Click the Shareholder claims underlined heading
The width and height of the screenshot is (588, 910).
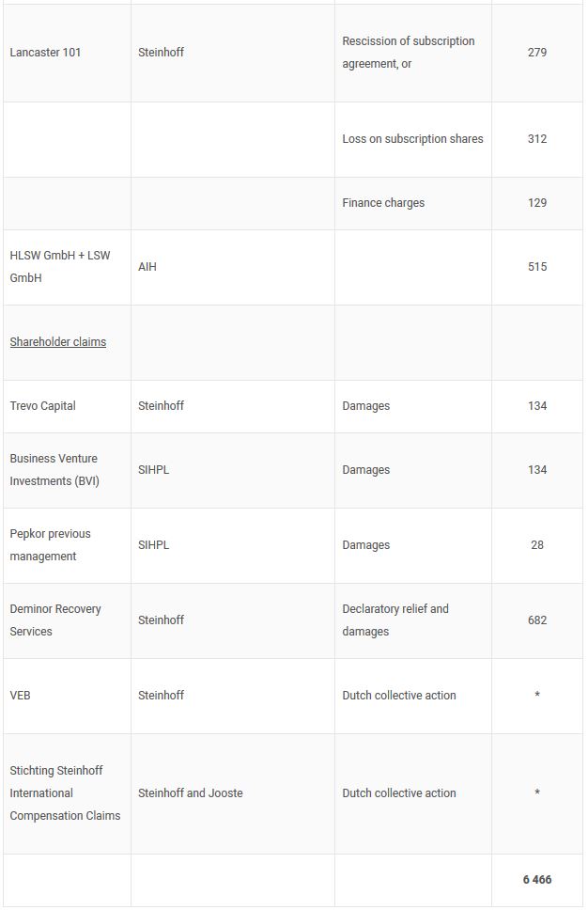click(58, 342)
